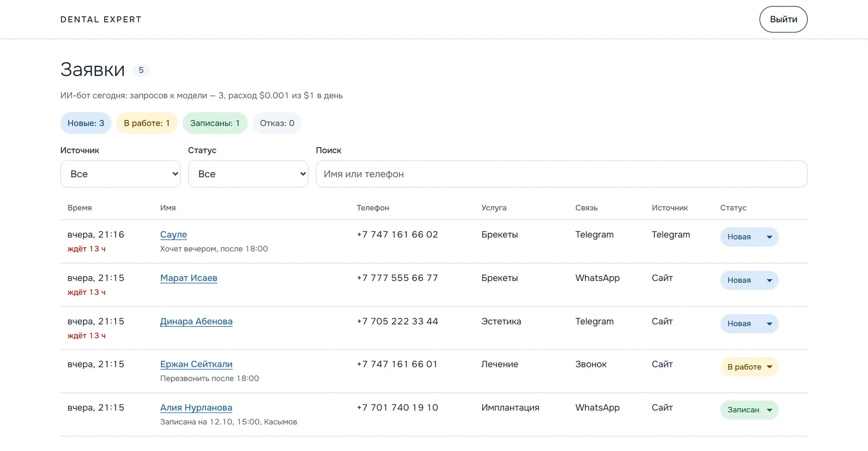This screenshot has width=868, height=451.
Task: Change status dropdown for Марат Исаев
Action: [x=749, y=280]
